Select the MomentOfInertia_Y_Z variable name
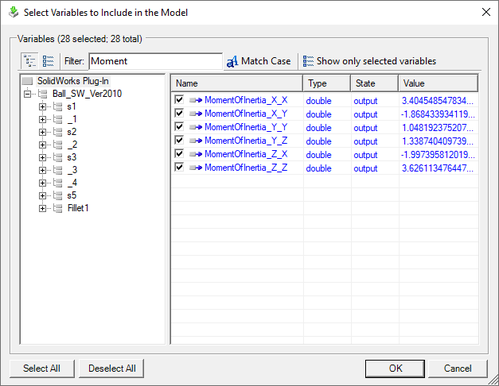Viewport: 499px width, 386px height. (246, 141)
